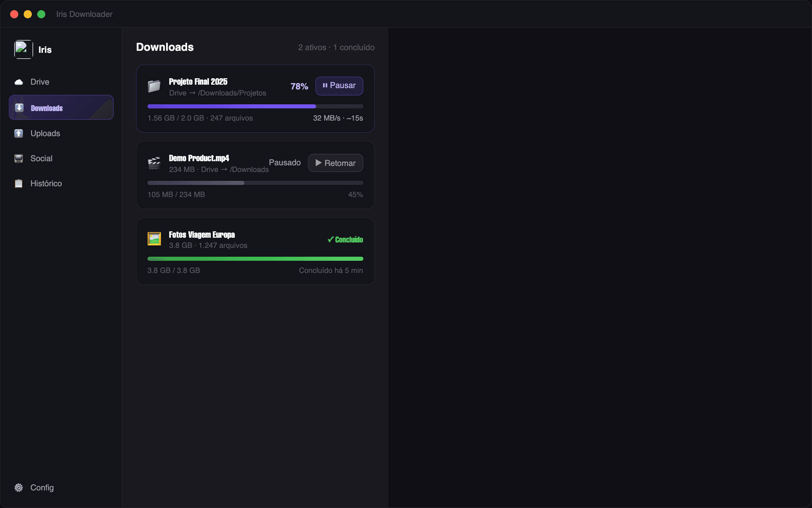Close the Iris Downloader window
The width and height of the screenshot is (812, 508).
(x=14, y=14)
